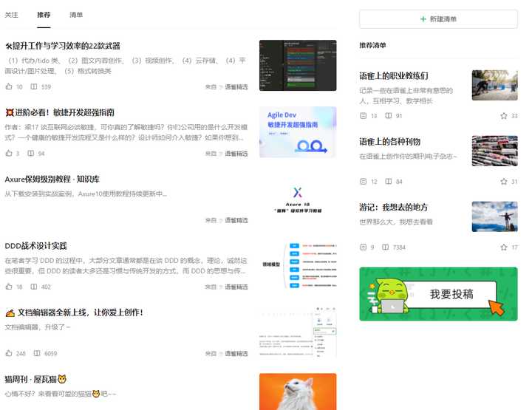Click the book icon beside 6059

(x=37, y=353)
